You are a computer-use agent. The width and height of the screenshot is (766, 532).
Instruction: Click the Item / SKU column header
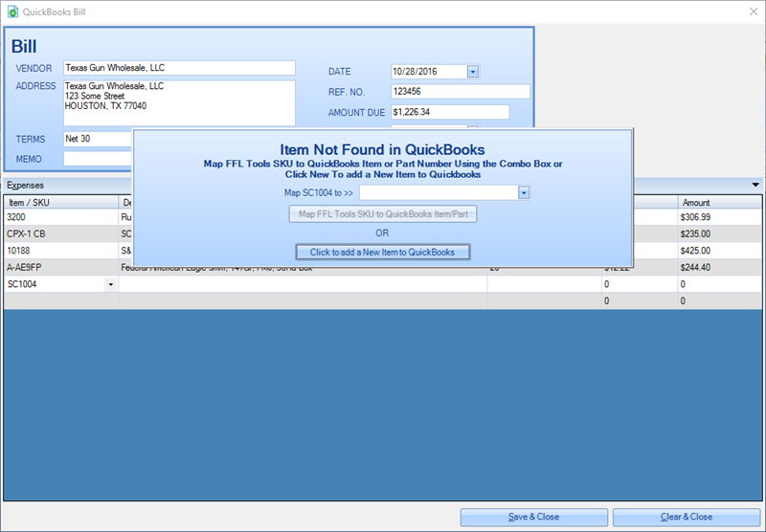(61, 203)
